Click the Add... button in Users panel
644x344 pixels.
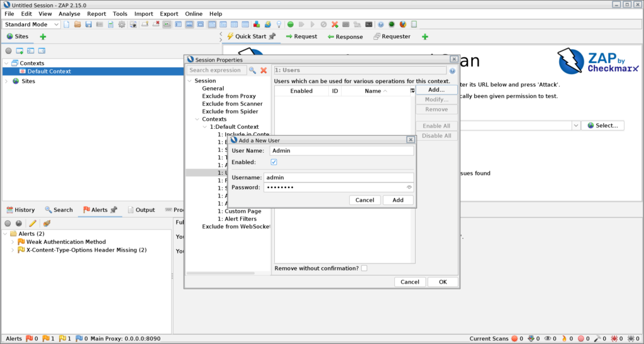436,89
